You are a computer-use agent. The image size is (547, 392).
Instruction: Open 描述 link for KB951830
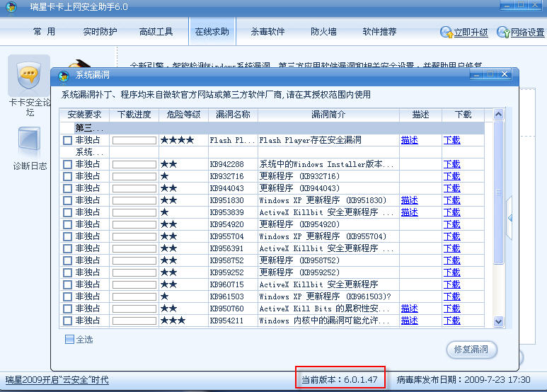410,200
